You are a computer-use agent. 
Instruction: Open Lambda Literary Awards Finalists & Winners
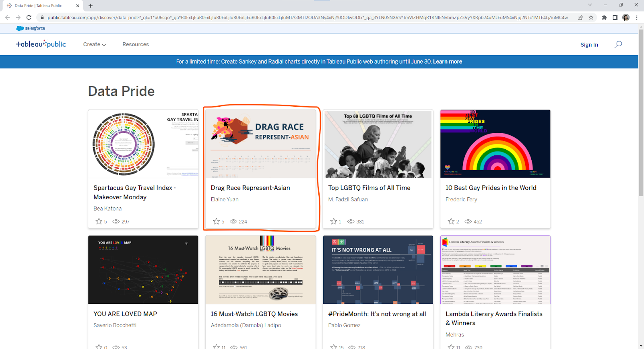click(x=494, y=318)
